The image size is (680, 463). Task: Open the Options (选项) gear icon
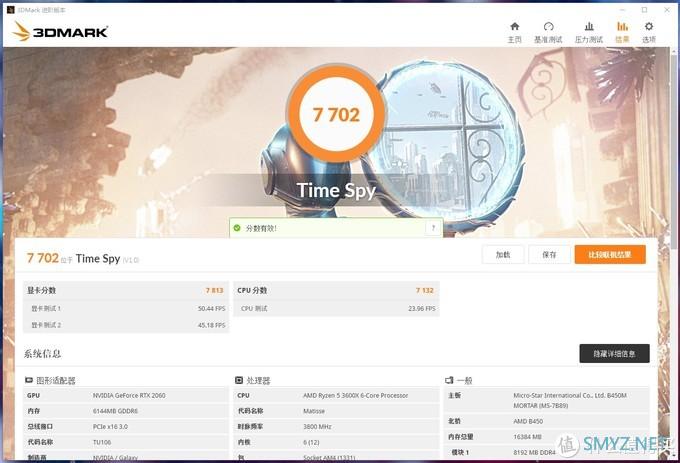[649, 26]
